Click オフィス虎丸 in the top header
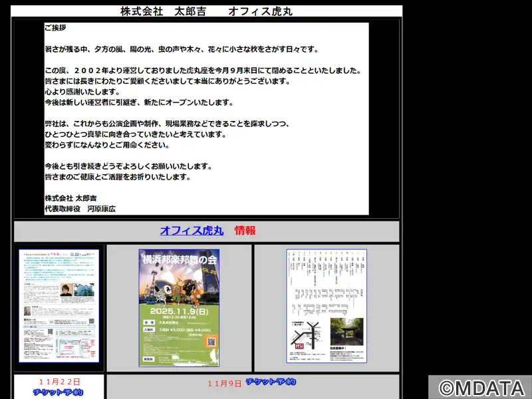Screen dimensions: 532x399 [260, 11]
